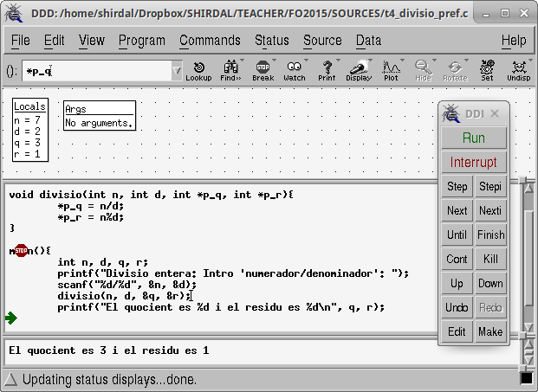Click the Lookup toolbar icon
Viewport: 538px width, 392px height.
pyautogui.click(x=198, y=70)
